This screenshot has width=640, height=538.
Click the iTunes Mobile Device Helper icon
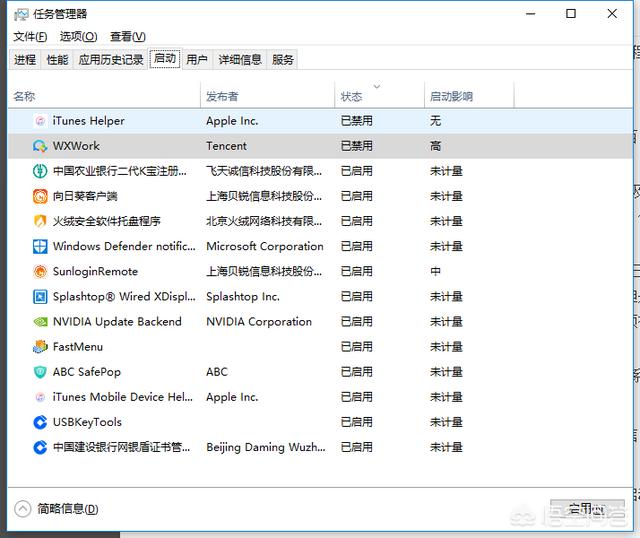point(40,397)
